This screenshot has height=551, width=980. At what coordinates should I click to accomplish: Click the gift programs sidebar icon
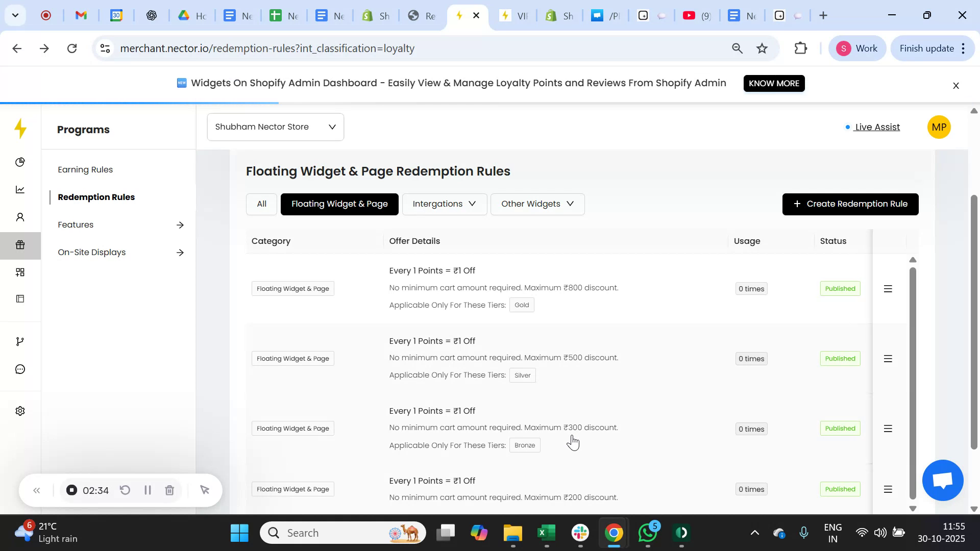pos(20,245)
